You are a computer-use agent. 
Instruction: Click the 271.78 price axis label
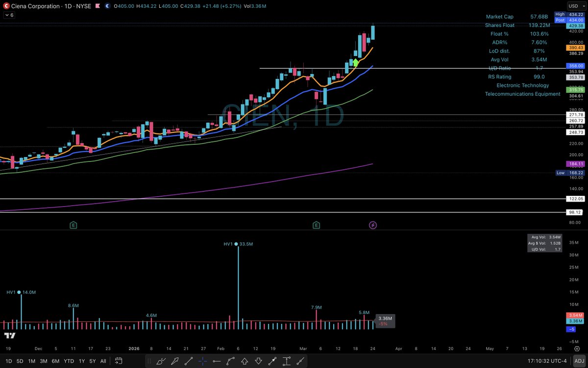point(575,114)
